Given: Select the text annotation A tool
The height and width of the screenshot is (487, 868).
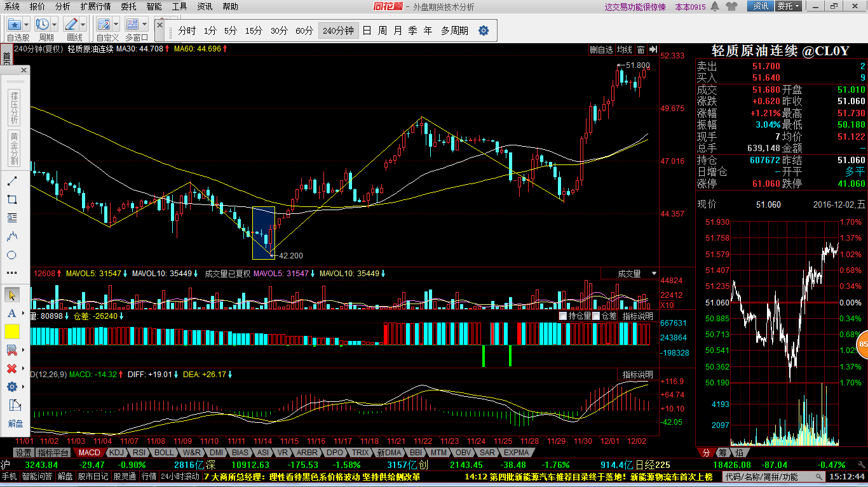Looking at the screenshot, I should coord(11,313).
